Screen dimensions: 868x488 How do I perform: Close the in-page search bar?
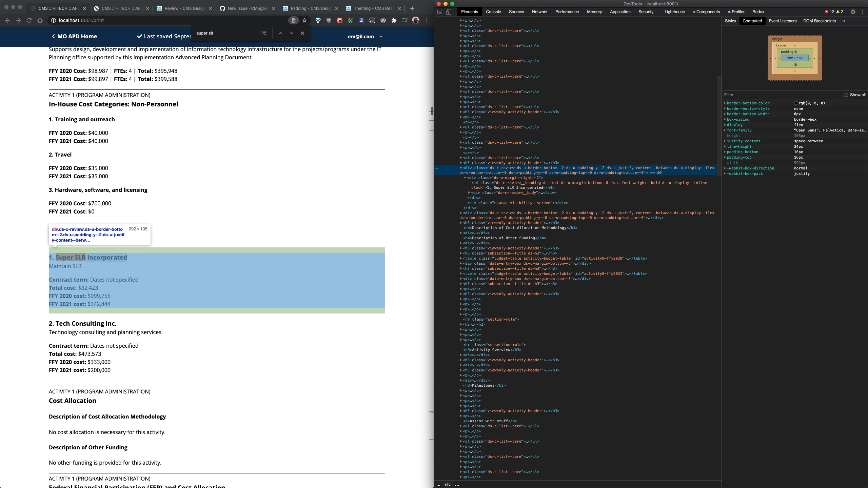[302, 33]
